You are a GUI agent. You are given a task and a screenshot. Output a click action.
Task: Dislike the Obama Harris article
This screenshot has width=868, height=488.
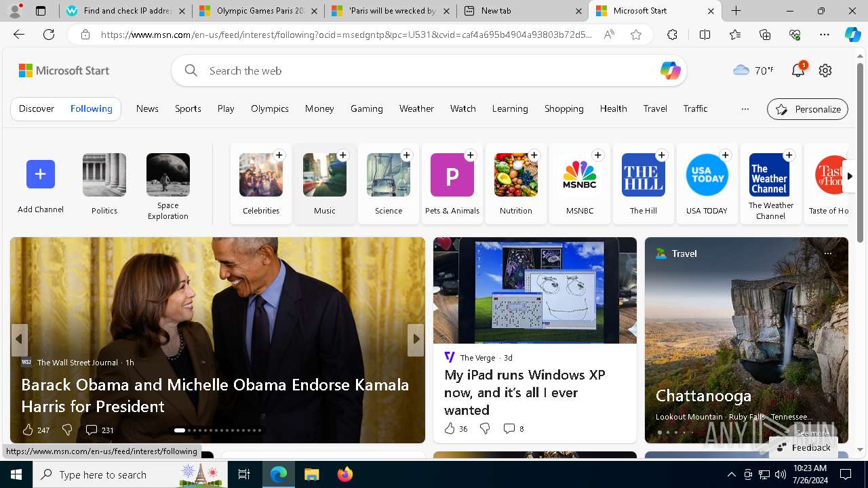67,430
